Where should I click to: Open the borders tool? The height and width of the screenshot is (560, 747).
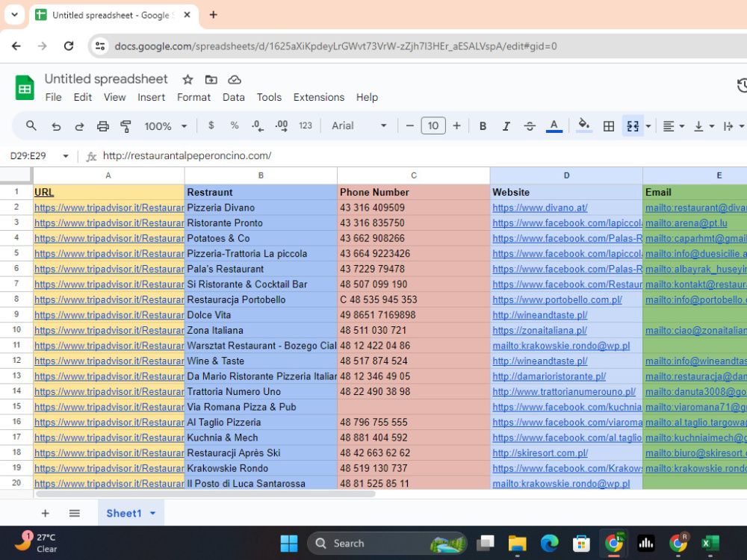(x=608, y=126)
